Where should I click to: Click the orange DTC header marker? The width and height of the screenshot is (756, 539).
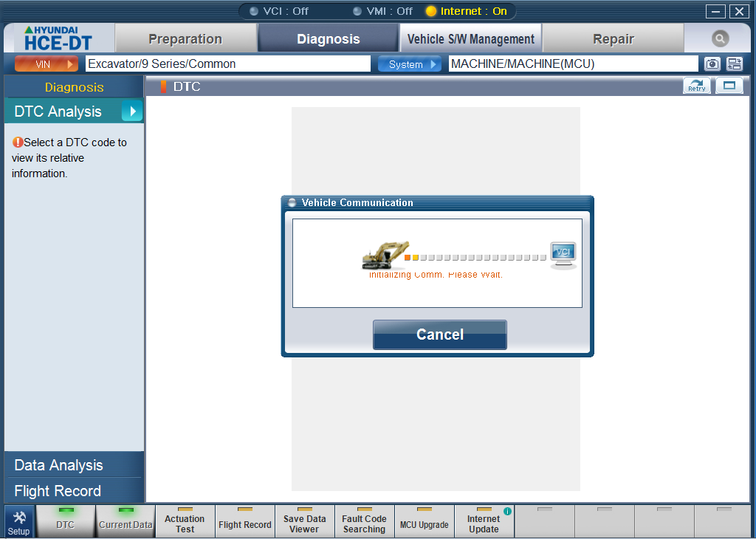163,87
